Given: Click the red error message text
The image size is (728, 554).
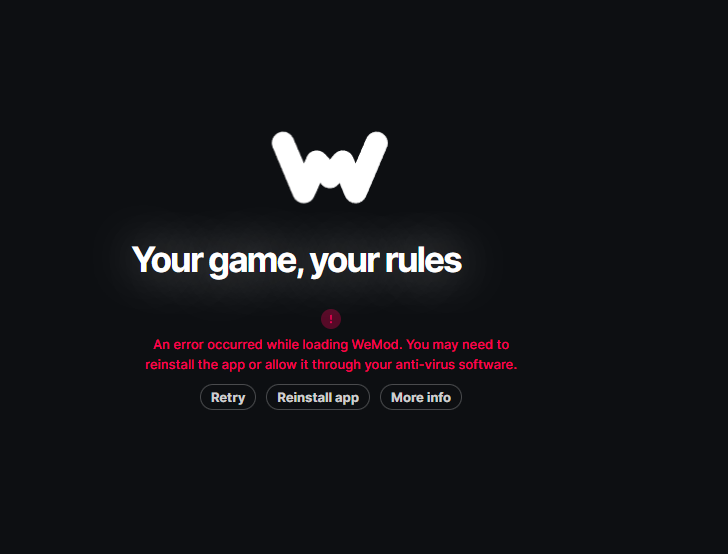Looking at the screenshot, I should (x=331, y=354).
